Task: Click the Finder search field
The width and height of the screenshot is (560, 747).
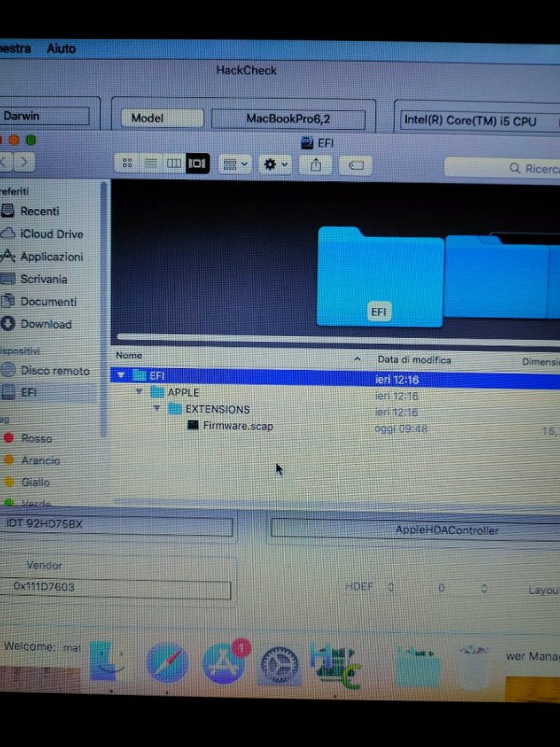Action: point(502,168)
